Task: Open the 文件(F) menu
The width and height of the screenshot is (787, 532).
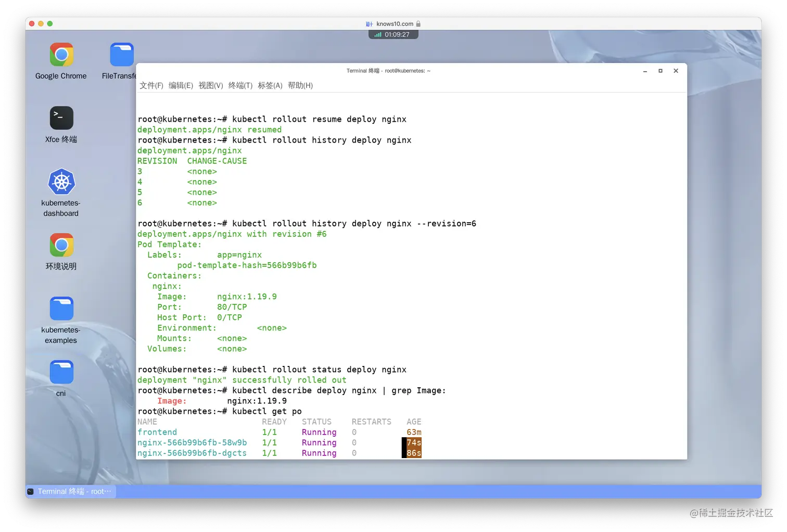Action: tap(151, 85)
